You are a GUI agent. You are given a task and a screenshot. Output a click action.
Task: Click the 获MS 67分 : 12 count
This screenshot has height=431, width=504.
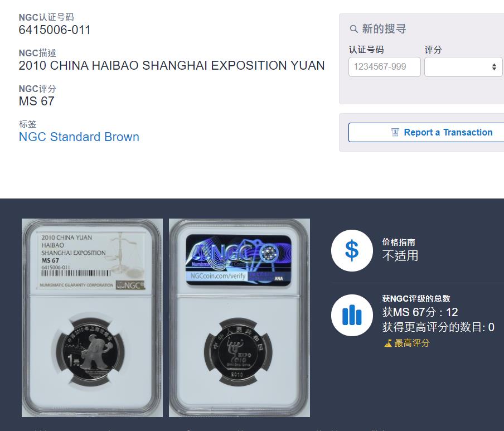pyautogui.click(x=420, y=312)
